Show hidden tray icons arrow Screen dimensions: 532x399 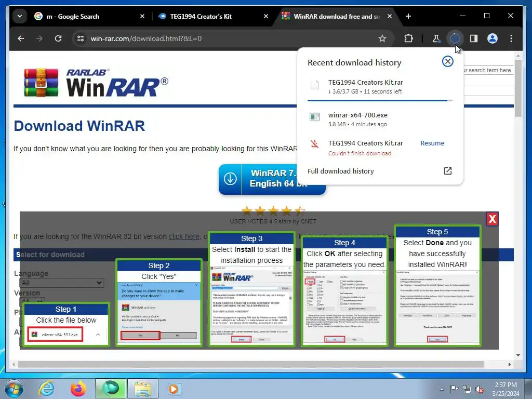pos(442,389)
